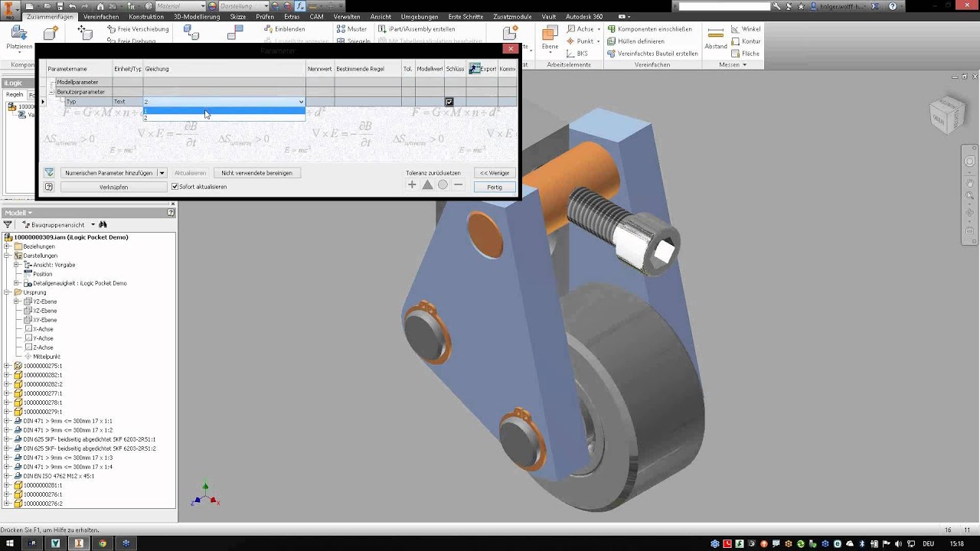This screenshot has height=551, width=980.
Task: Toggle the Schlüssel checkbox for Typ parameter
Action: [449, 102]
